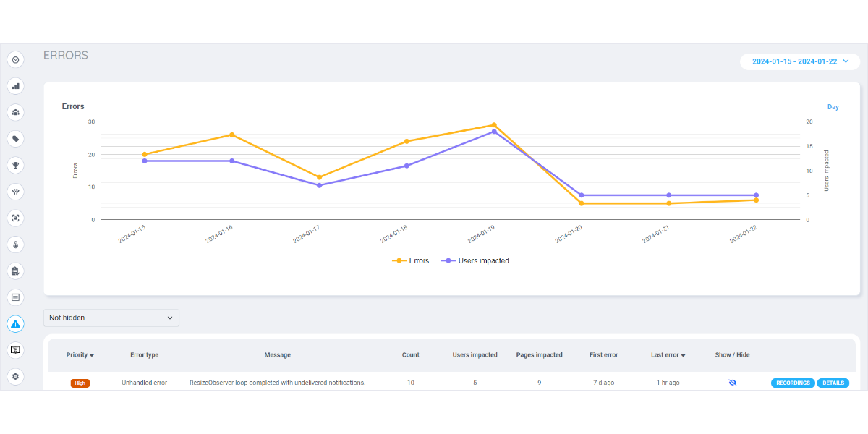
Task: Toggle the Errors series in the chart legend
Action: 411,260
